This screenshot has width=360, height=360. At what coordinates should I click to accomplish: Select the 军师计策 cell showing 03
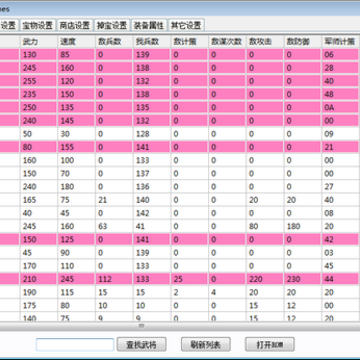341,253
